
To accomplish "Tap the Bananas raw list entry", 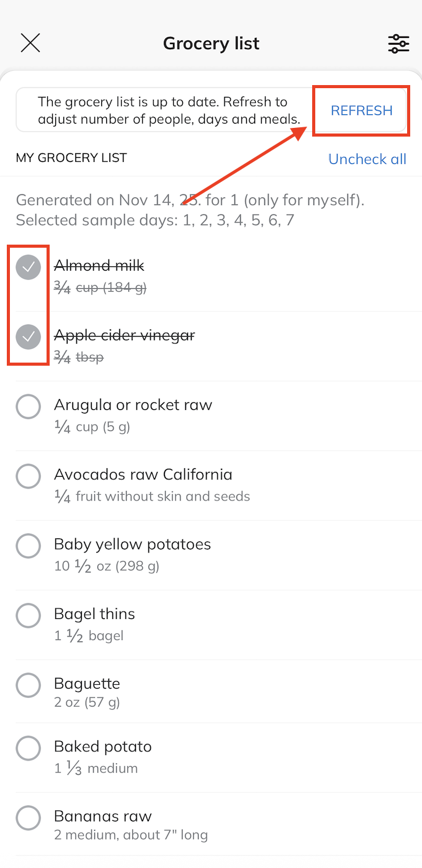I will (103, 816).
